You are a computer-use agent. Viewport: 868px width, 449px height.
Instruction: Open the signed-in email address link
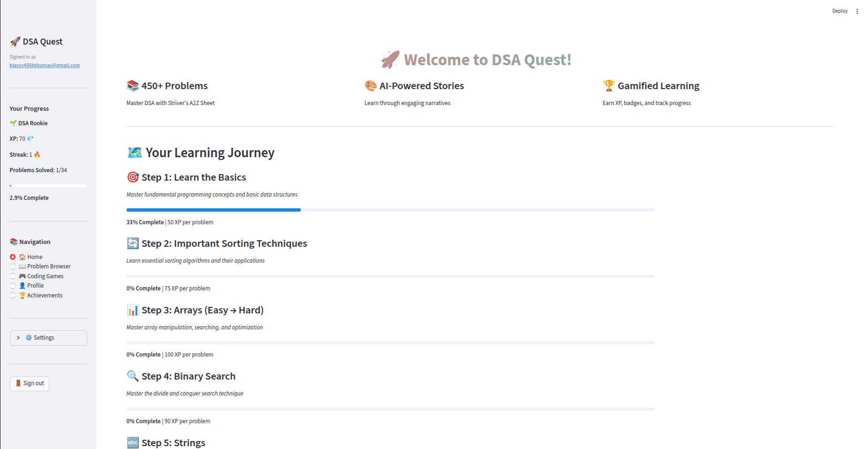pos(45,65)
